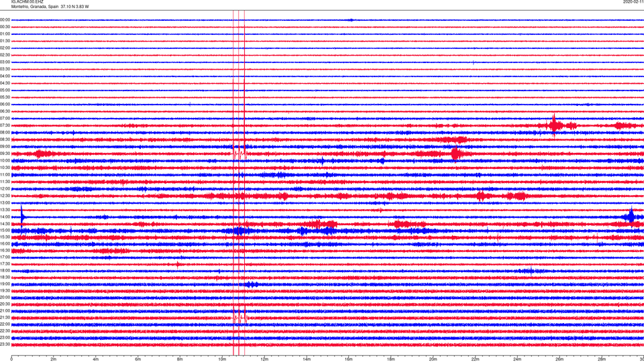644x362 pixels.
Task: Inspect red burst on 09:30 trace near 21m
Action: pyautogui.click(x=455, y=154)
